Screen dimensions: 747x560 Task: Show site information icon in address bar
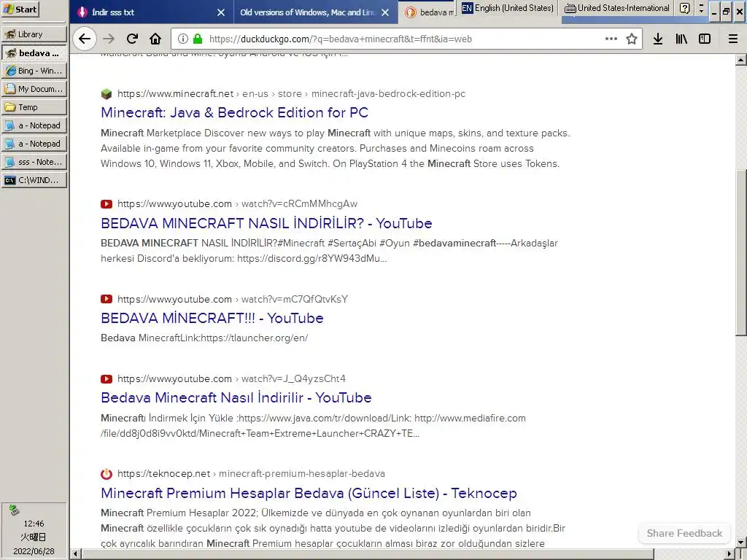183,39
